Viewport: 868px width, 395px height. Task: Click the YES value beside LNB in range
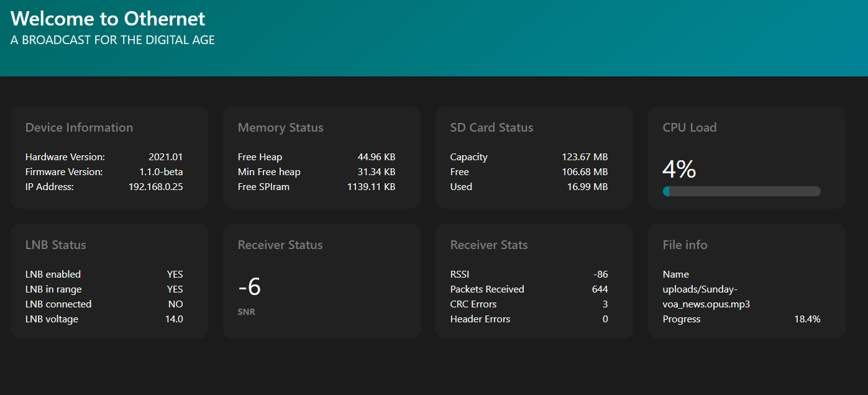(x=175, y=289)
